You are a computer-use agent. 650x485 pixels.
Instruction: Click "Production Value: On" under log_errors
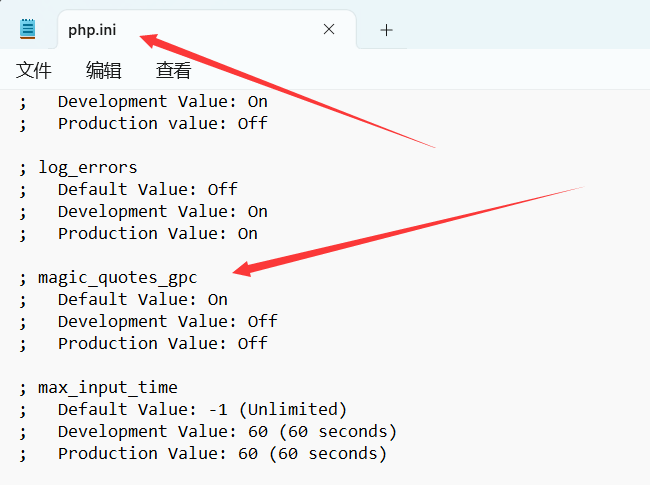point(157,233)
